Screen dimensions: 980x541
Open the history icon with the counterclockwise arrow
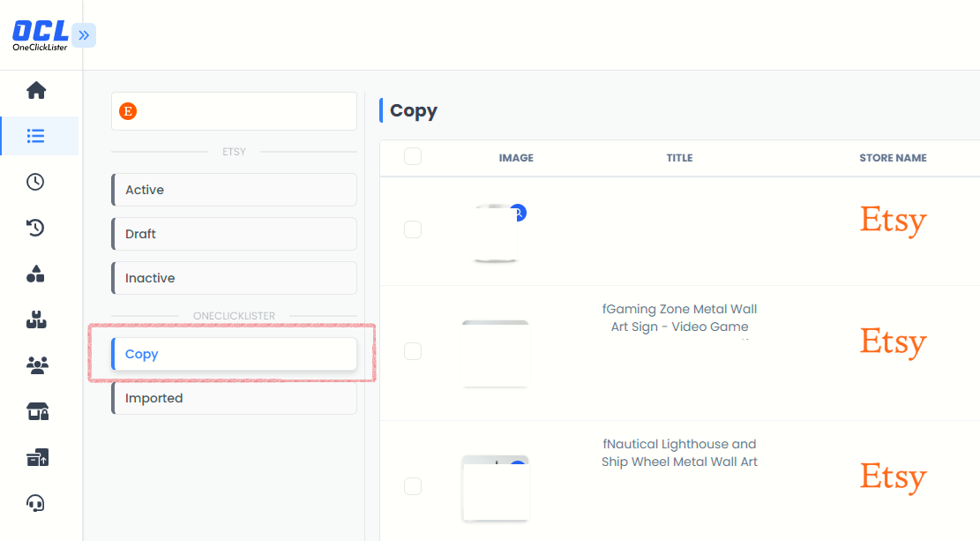click(x=35, y=228)
